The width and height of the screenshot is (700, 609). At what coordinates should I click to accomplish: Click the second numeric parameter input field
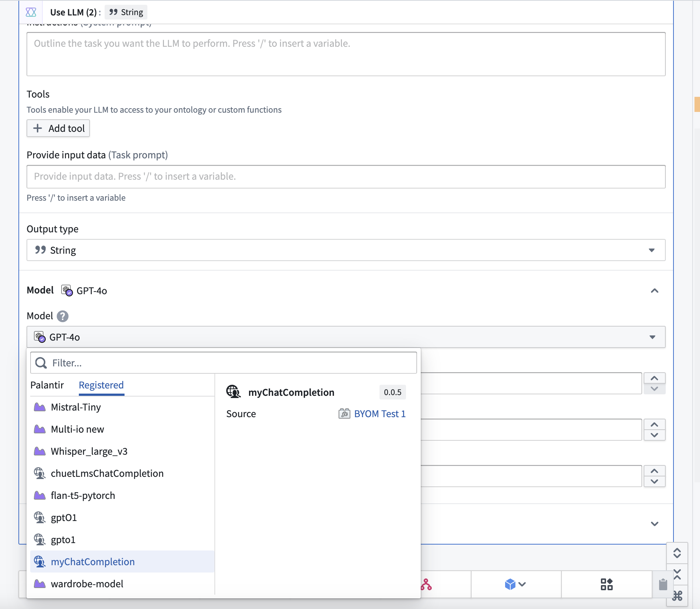pyautogui.click(x=531, y=430)
